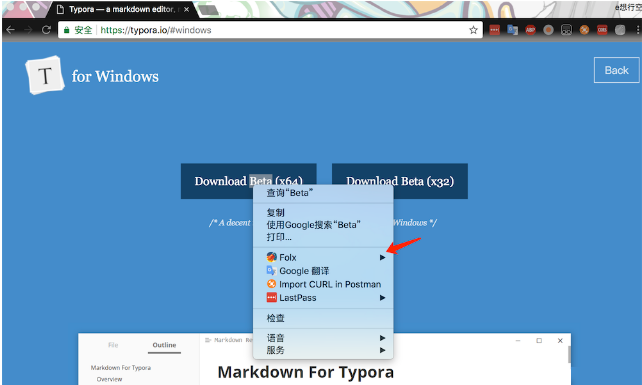642x385 pixels.
Task: Expand the Folx submenu
Action: click(x=323, y=257)
